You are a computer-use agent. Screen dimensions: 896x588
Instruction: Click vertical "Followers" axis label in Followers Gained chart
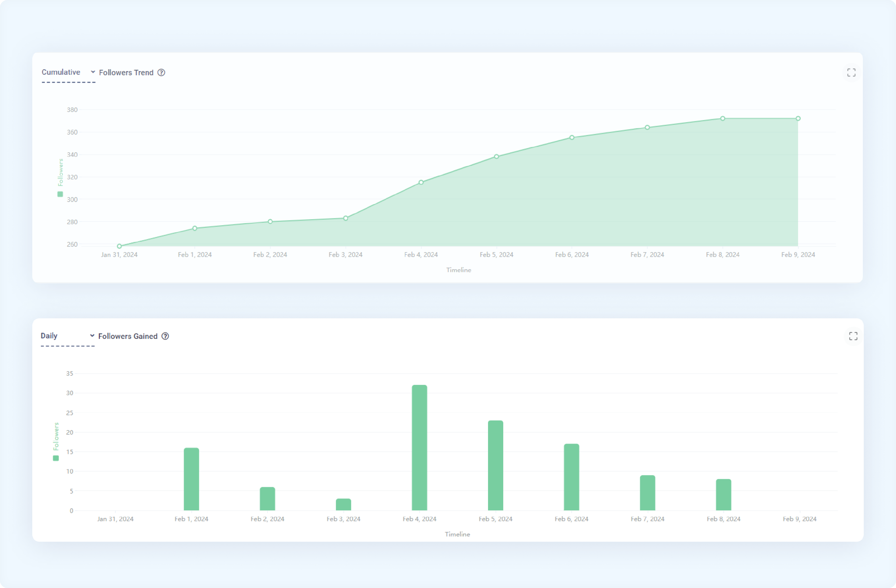(x=56, y=436)
